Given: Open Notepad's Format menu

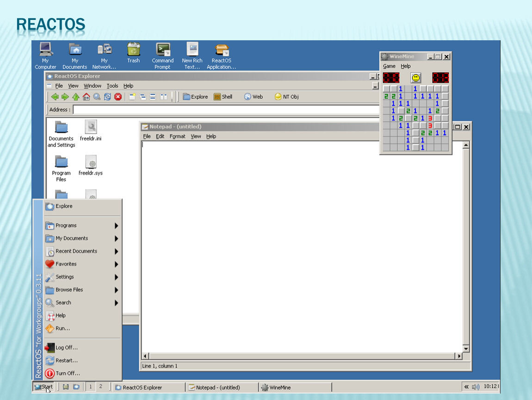Looking at the screenshot, I should (178, 137).
